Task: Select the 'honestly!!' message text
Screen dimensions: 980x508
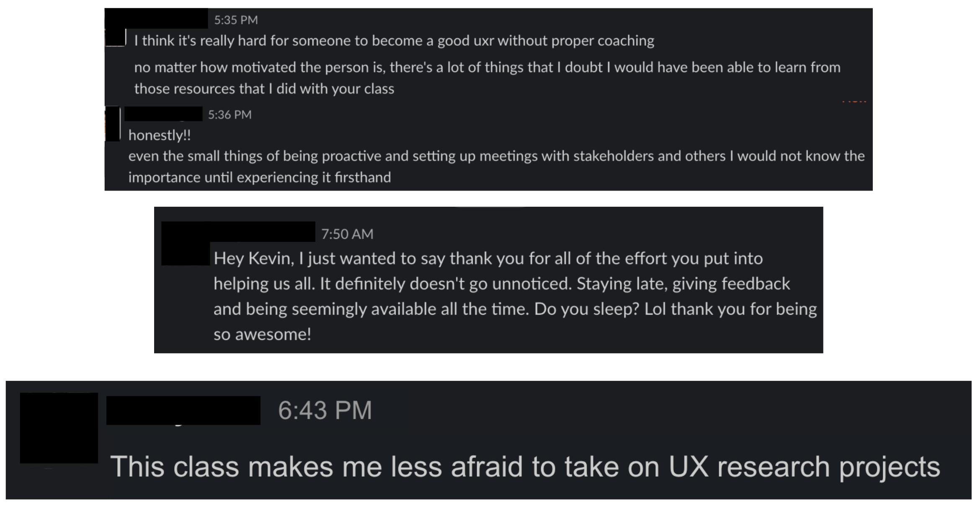Action: pos(160,135)
